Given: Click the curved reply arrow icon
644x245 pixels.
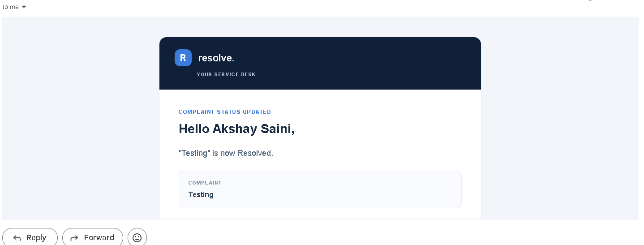Looking at the screenshot, I should click(x=17, y=238).
